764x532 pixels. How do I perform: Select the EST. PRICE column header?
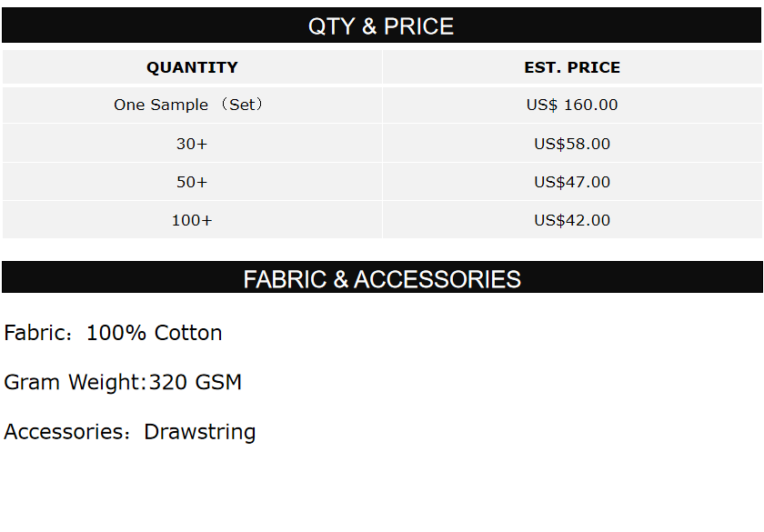[x=572, y=67]
